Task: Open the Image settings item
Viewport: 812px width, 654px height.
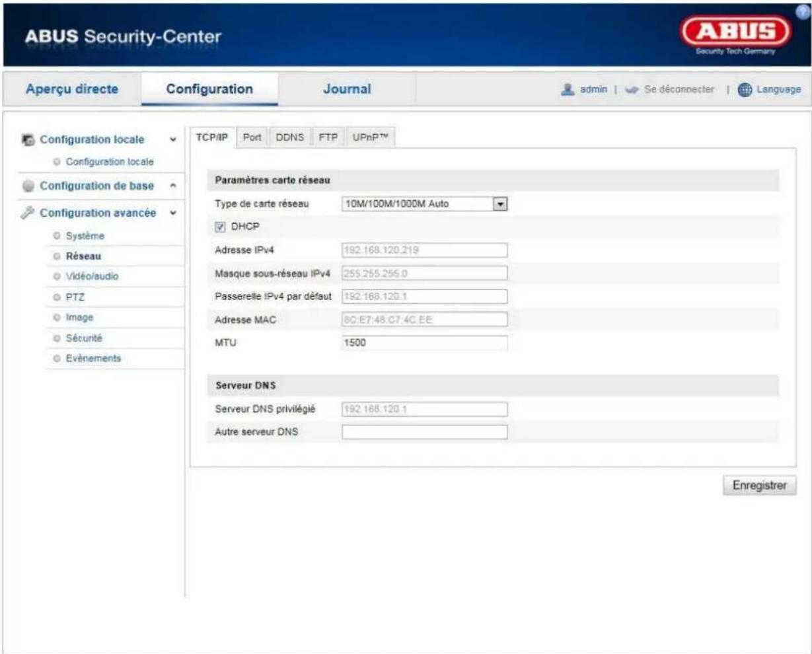Action: 79,318
